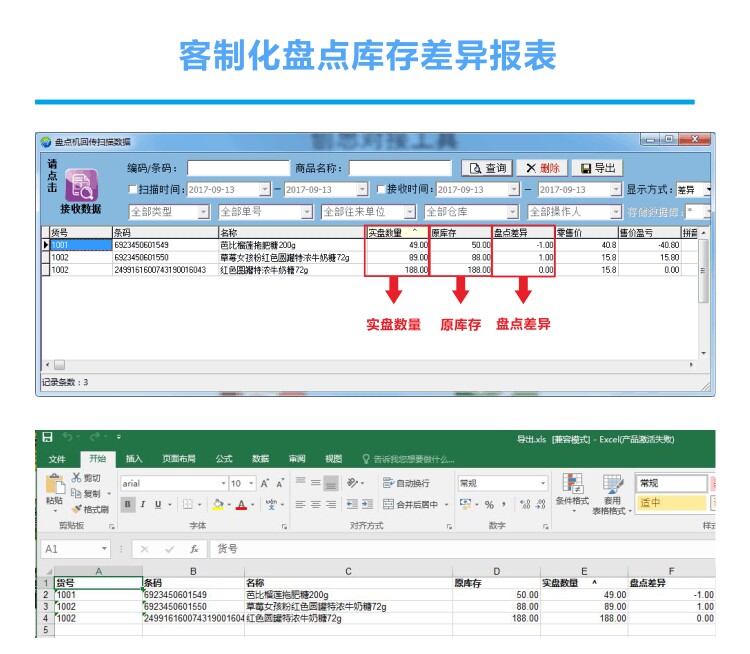This screenshot has height=654, width=750.
Task: Click the 删除 delete button
Action: point(542,168)
